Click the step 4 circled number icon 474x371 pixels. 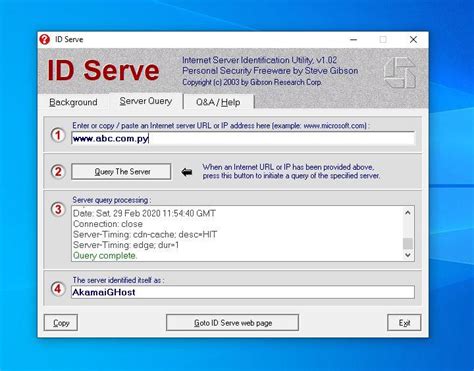pos(58,289)
